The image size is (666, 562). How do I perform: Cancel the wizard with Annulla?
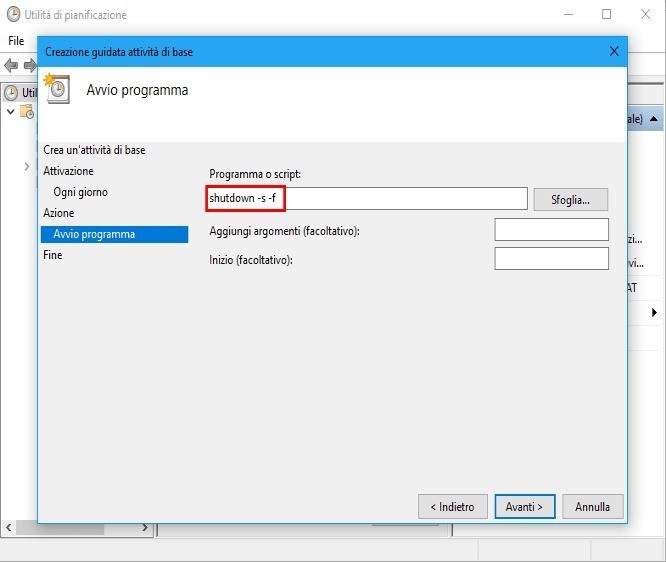pyautogui.click(x=592, y=507)
